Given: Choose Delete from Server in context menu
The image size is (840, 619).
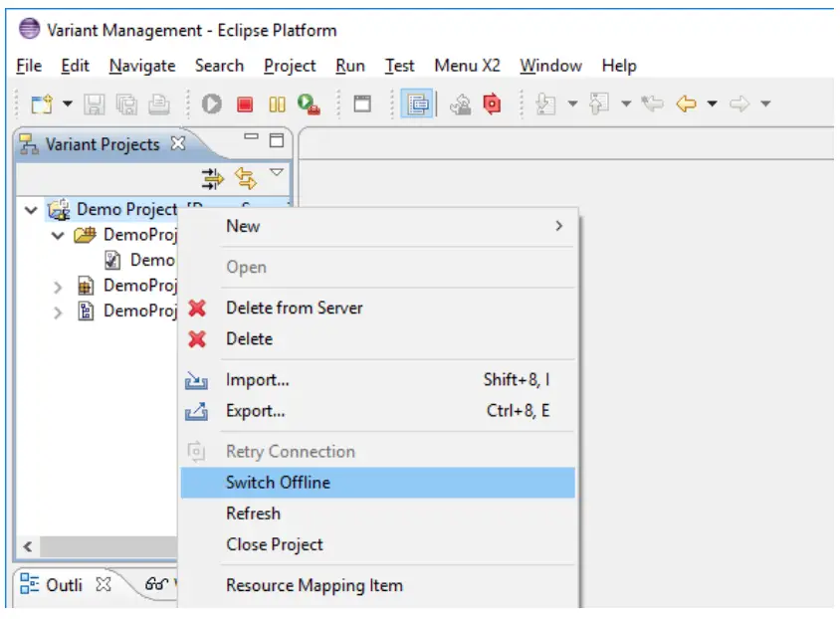Looking at the screenshot, I should (x=378, y=308).
